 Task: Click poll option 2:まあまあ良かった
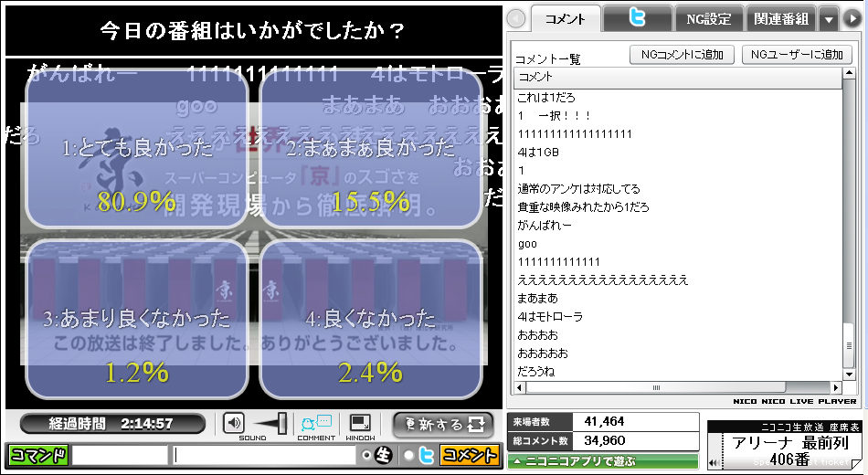pos(370,149)
